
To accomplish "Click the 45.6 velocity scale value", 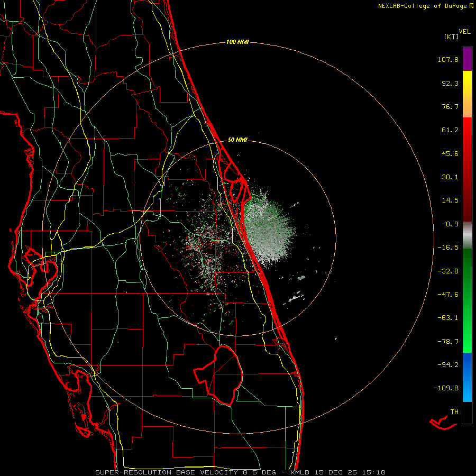I will coord(450,153).
